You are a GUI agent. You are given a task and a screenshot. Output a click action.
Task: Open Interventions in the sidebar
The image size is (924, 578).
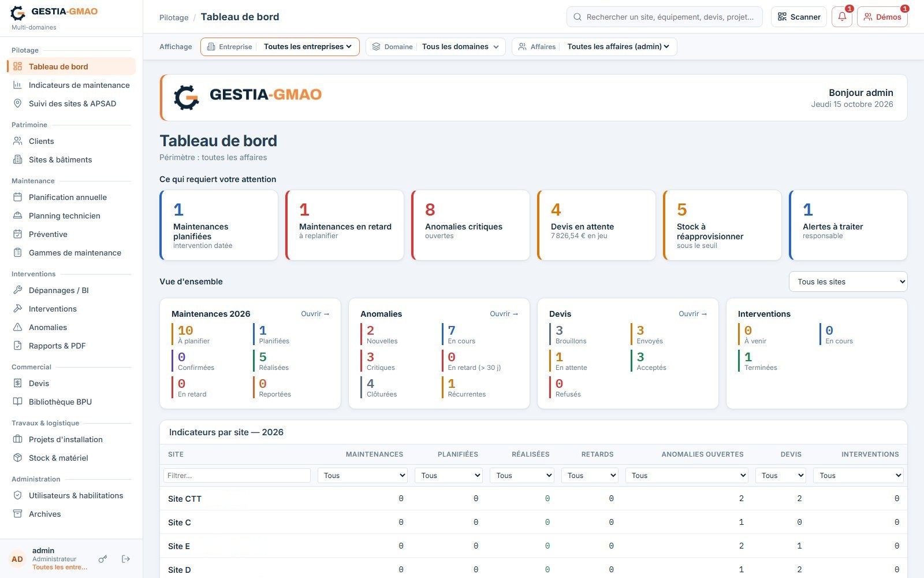(72, 309)
